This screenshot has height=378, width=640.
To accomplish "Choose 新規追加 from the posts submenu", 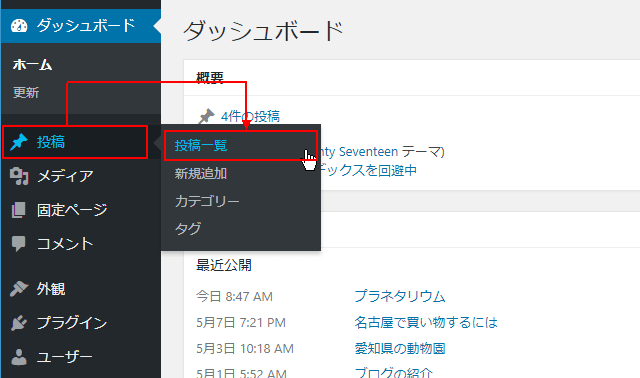I will click(x=201, y=173).
